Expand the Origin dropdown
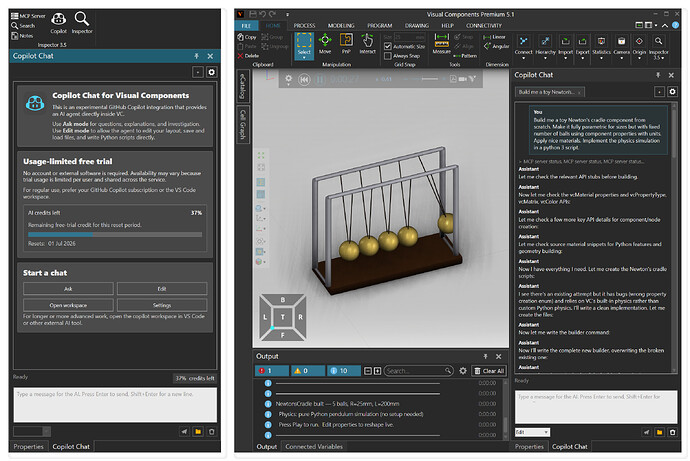This screenshot has height=461, width=690. (x=639, y=58)
